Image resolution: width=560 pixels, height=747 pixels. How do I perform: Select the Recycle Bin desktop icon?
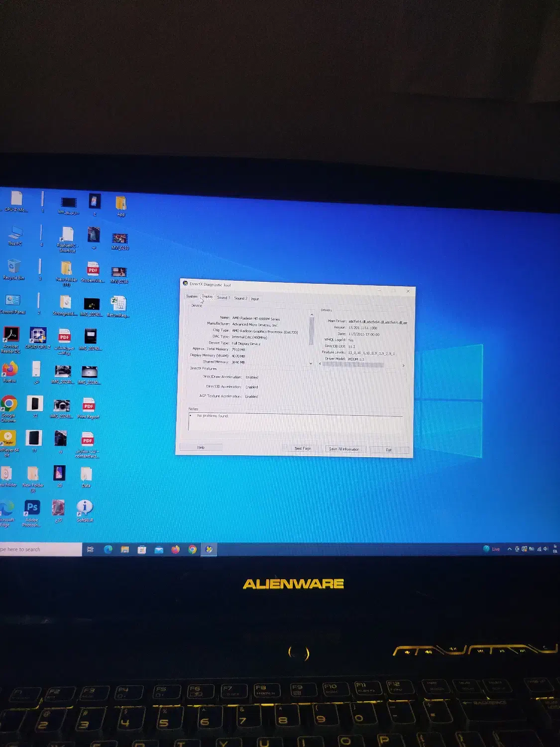[x=13, y=267]
